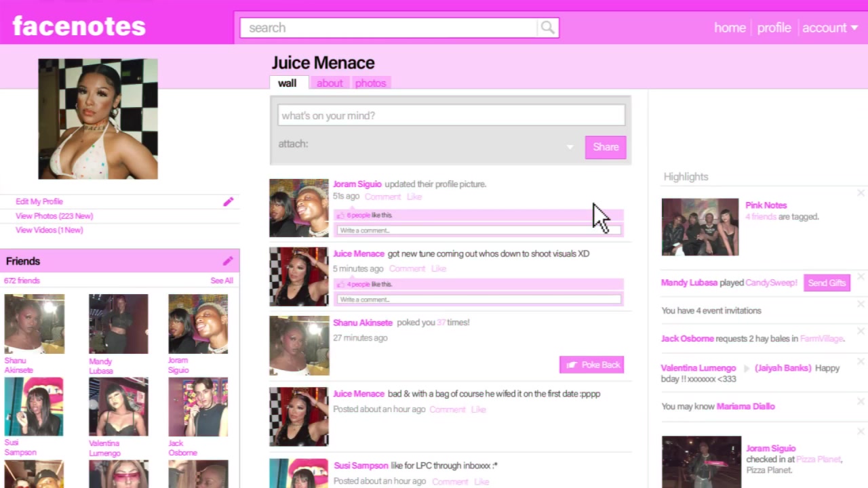Like the 'got new tune' post

[439, 269]
